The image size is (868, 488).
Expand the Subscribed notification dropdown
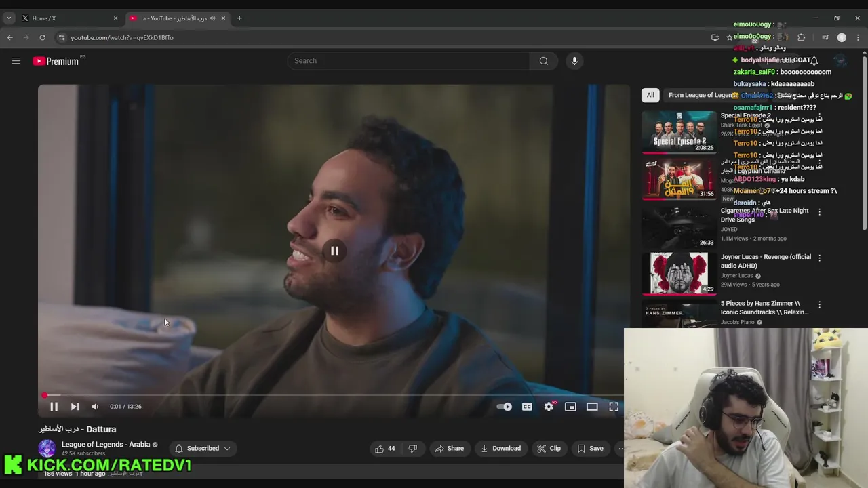203,448
